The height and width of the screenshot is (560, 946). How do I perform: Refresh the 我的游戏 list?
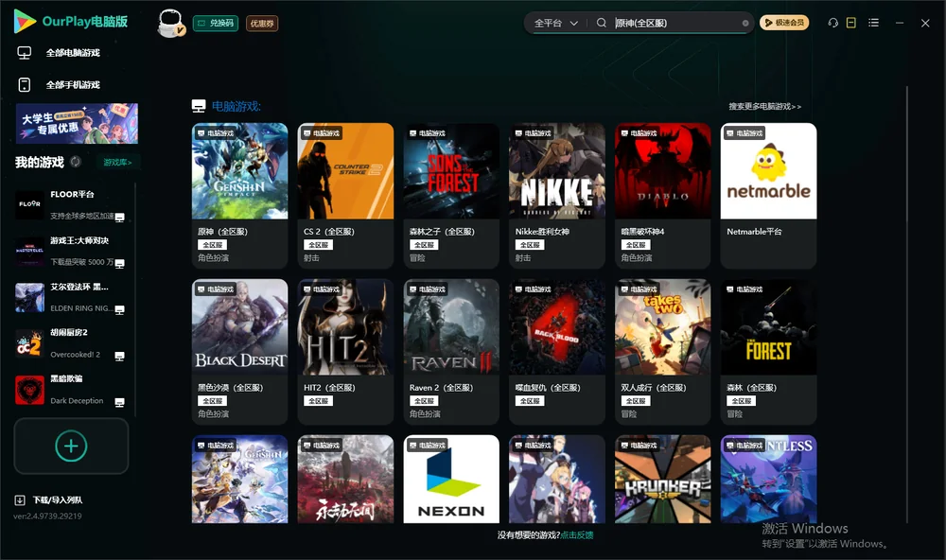tap(76, 162)
